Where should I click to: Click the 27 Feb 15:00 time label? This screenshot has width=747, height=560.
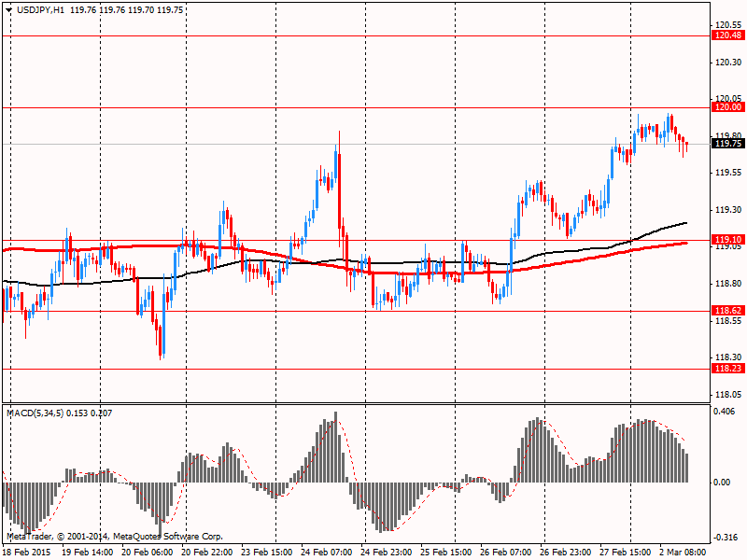pyautogui.click(x=626, y=553)
